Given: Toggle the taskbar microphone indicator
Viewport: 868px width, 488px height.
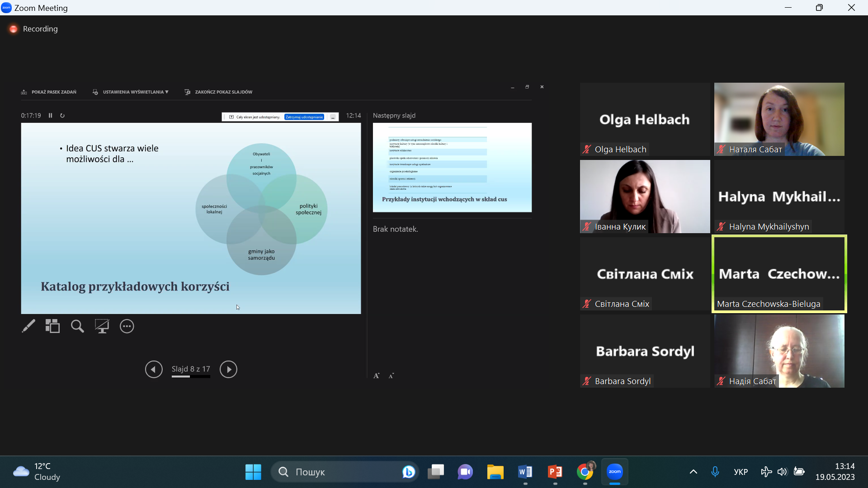Looking at the screenshot, I should tap(715, 472).
